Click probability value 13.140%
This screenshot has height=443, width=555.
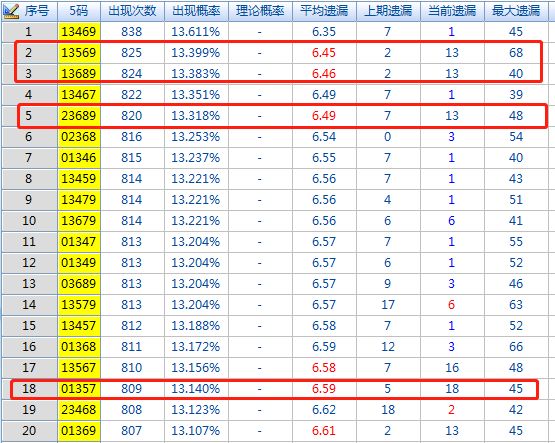(x=196, y=389)
